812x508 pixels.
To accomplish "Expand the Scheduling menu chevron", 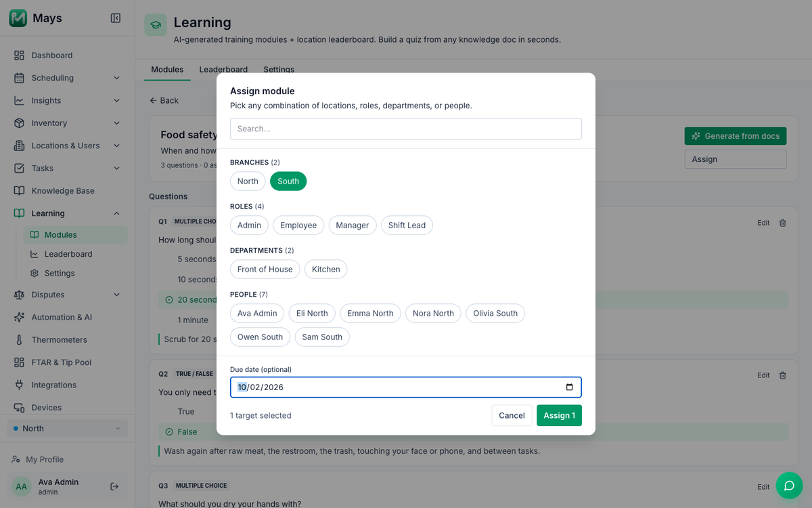I will click(x=116, y=78).
